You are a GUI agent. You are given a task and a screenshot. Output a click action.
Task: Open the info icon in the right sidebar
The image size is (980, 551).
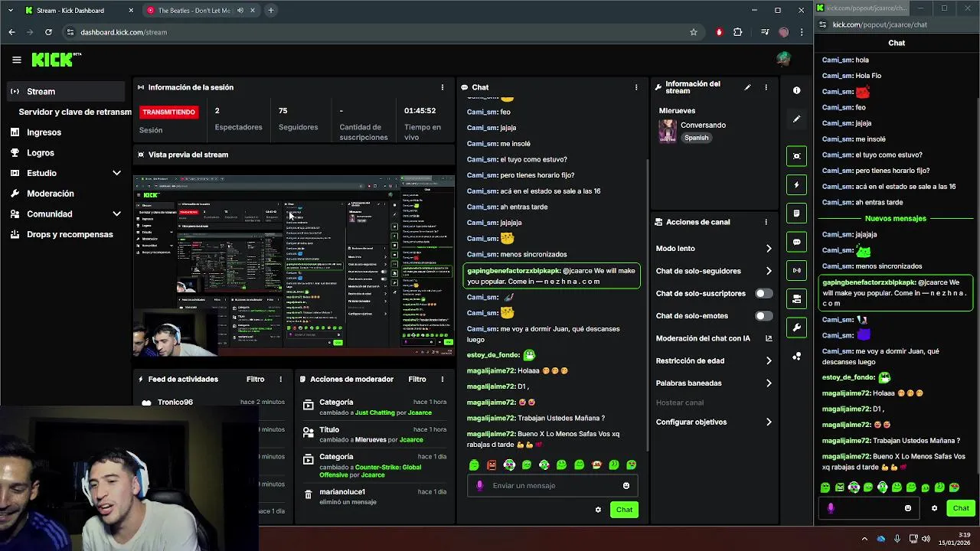(x=796, y=90)
